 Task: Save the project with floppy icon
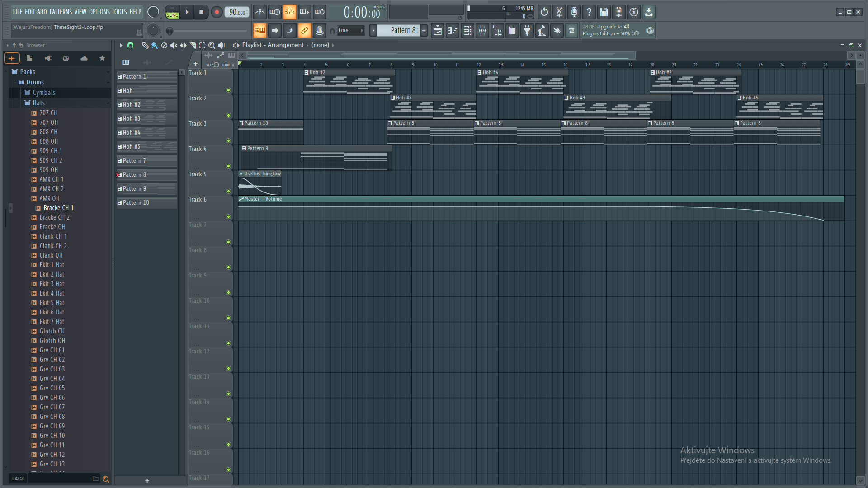(604, 12)
